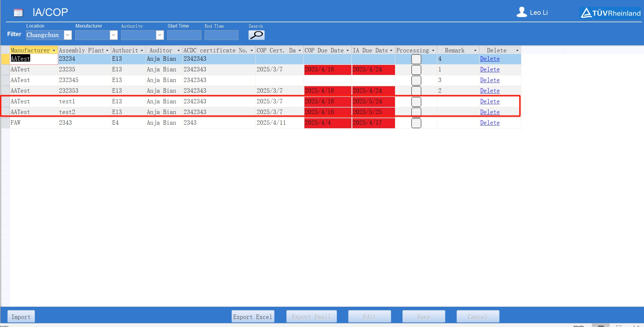
Task: Open Auditor column filter arrow
Action: pyautogui.click(x=179, y=51)
